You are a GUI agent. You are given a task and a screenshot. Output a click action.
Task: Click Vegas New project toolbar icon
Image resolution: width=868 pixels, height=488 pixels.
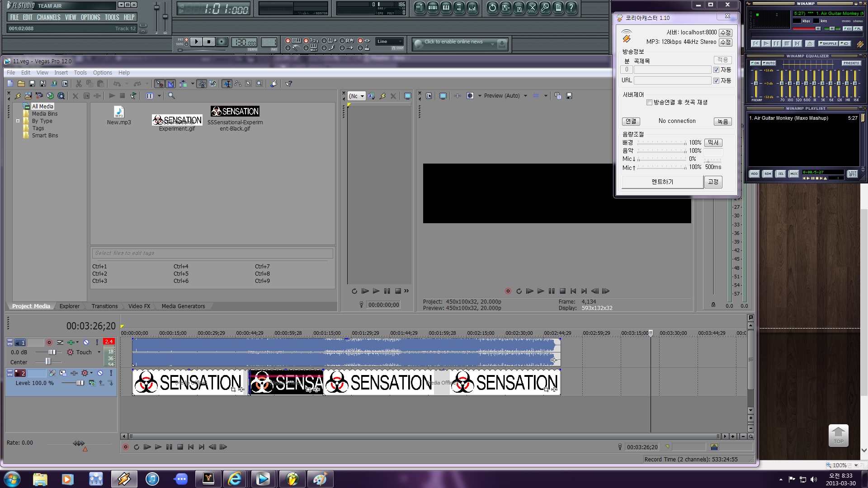pos(10,84)
